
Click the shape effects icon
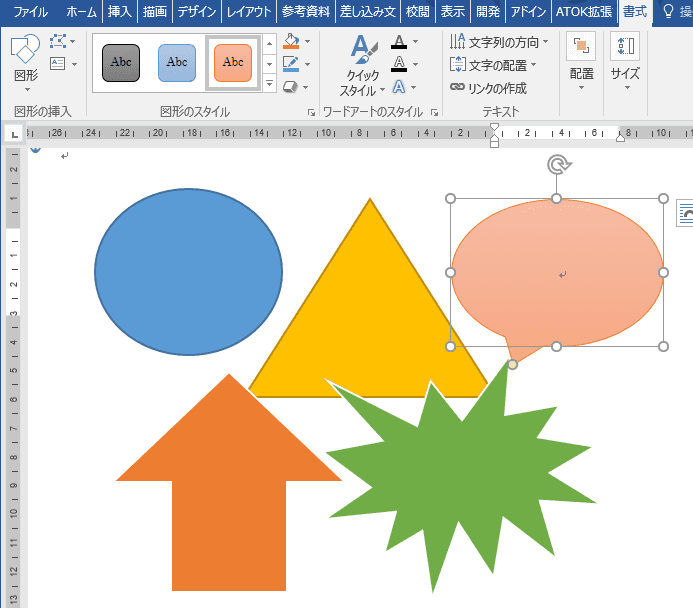tap(290, 87)
